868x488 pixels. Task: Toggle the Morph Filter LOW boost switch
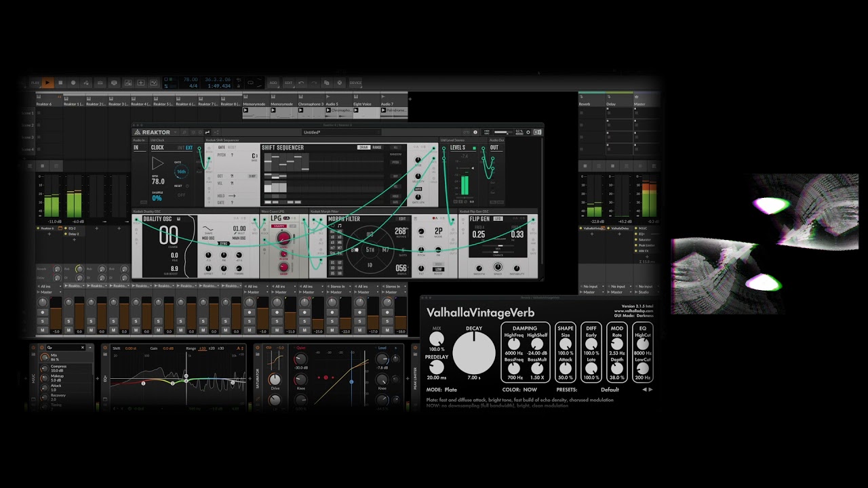click(x=439, y=268)
